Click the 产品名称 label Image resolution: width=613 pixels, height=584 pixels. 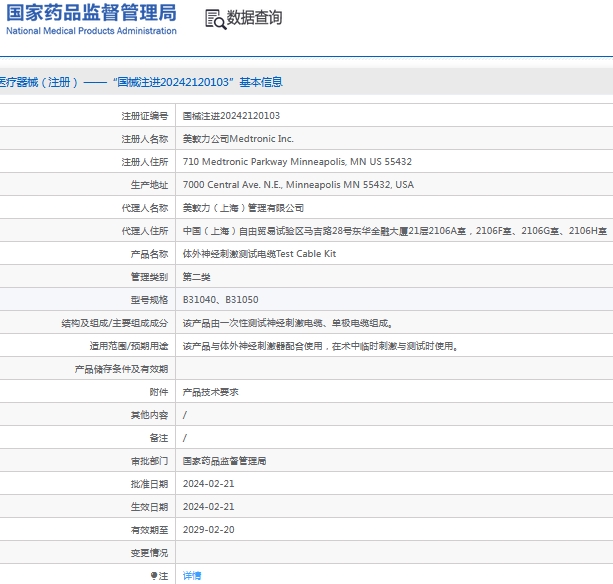[x=149, y=254]
